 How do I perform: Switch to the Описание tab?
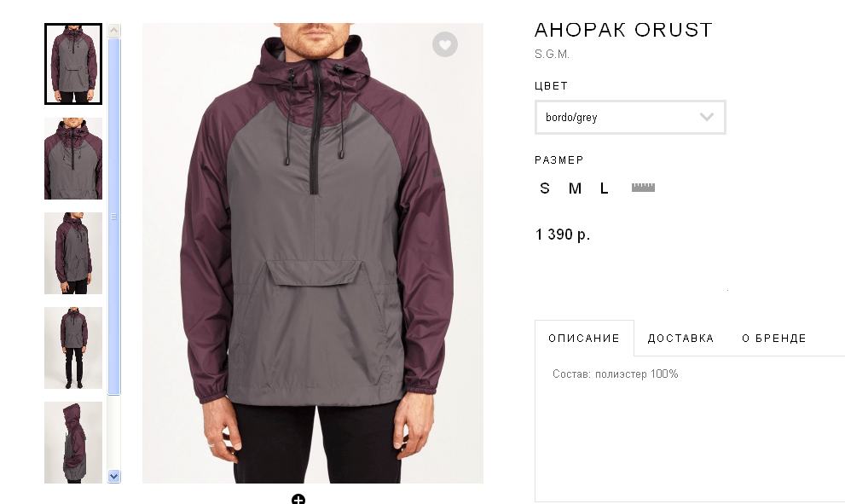point(584,338)
